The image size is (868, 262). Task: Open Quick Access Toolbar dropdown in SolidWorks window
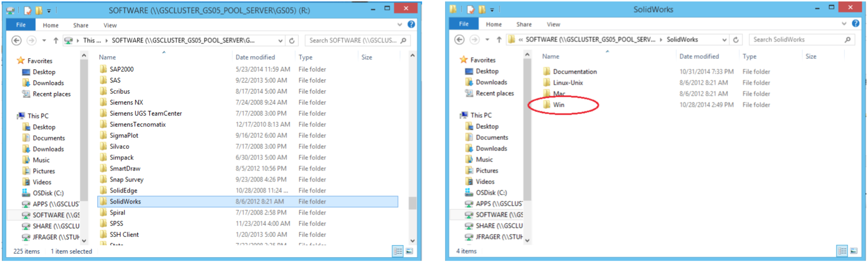(492, 9)
